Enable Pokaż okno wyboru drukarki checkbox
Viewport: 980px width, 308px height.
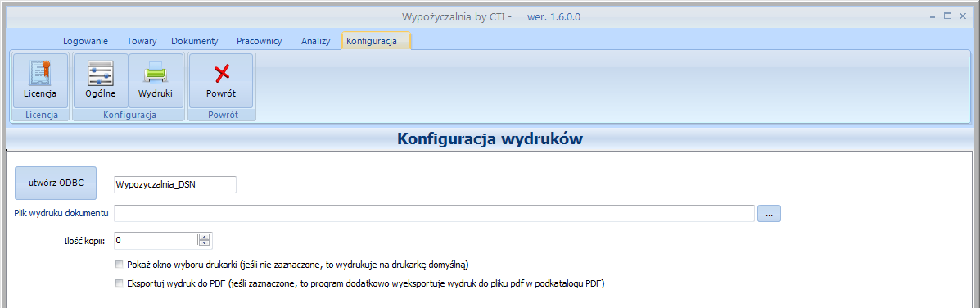(120, 265)
